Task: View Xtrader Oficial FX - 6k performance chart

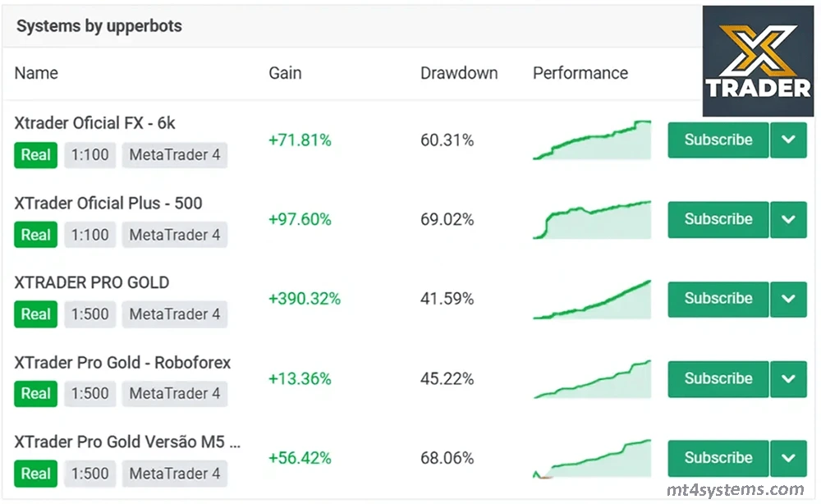Action: click(592, 140)
